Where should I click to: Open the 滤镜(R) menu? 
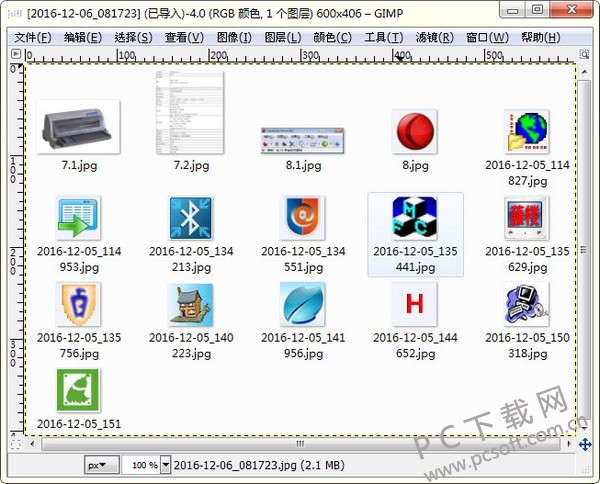click(434, 37)
